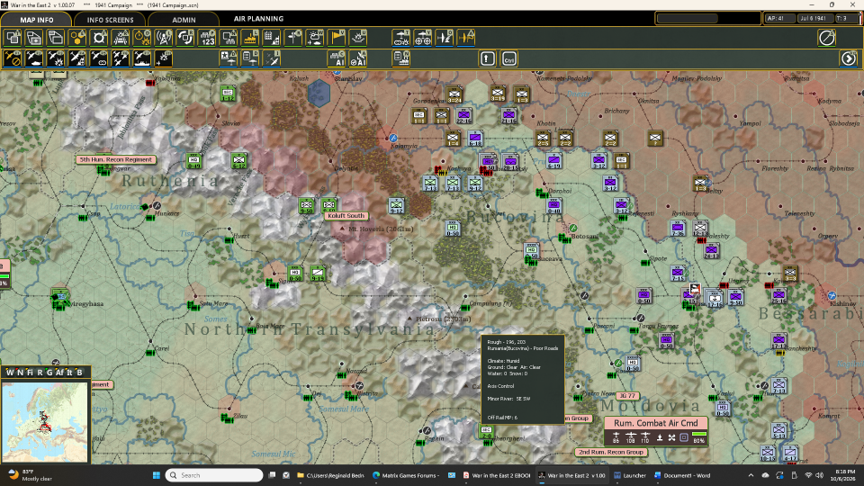Toggle the soldiers-with-warning overlay icon
Screen dimensions: 864x486
[x=121, y=38]
